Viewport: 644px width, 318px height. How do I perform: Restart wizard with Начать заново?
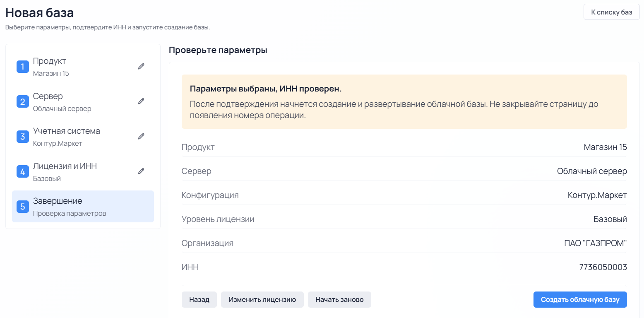339,299
